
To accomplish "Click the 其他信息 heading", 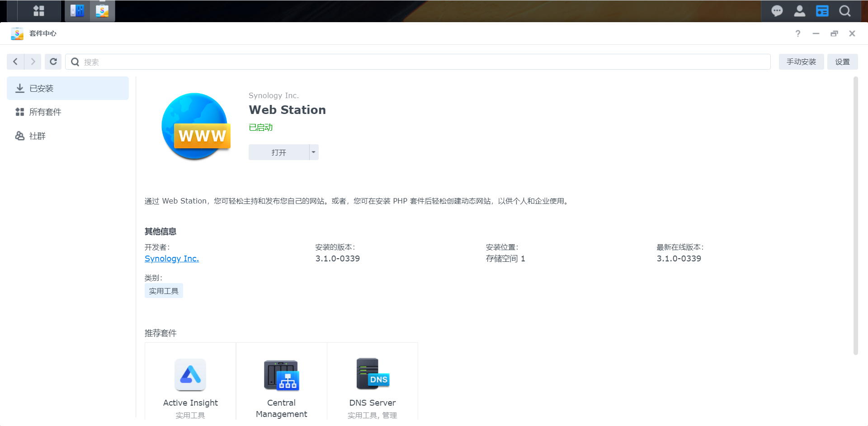I will tap(160, 232).
